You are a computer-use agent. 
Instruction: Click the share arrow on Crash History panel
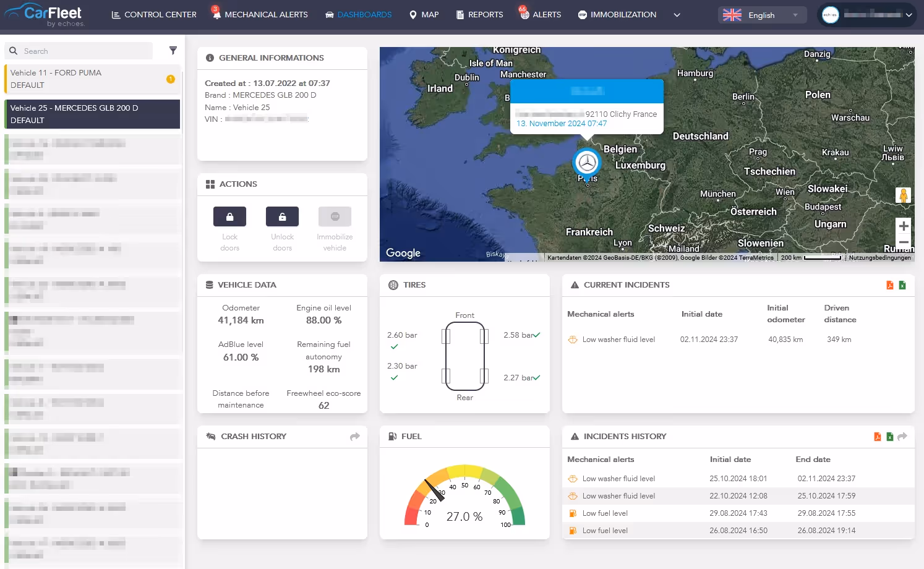[355, 436]
